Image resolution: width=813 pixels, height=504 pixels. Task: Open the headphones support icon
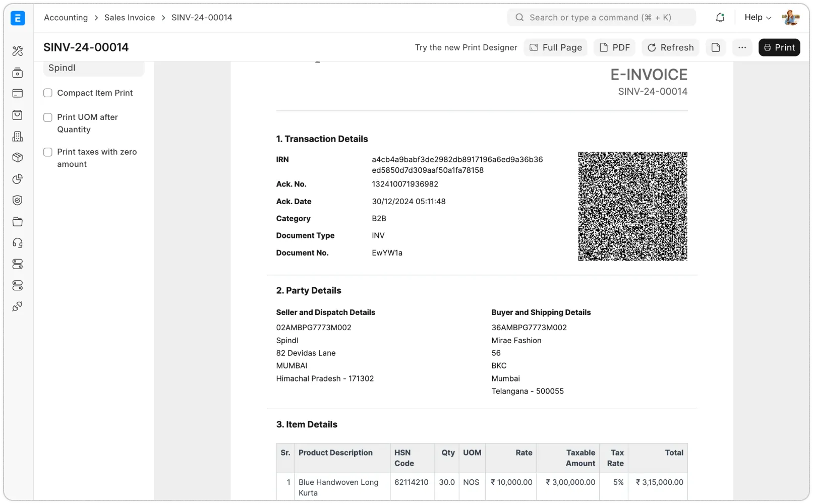click(x=18, y=243)
